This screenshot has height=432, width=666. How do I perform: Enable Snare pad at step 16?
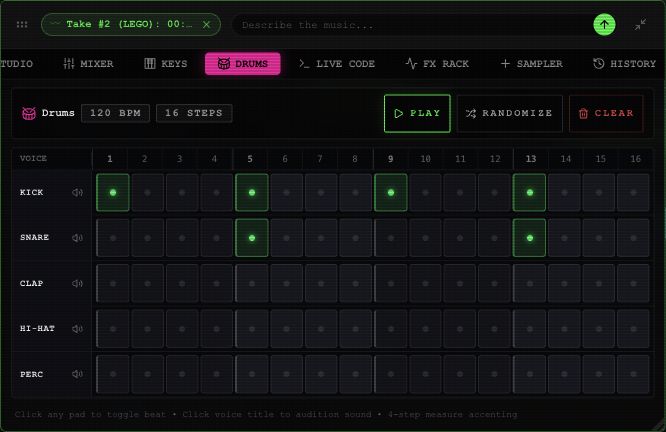click(x=633, y=238)
